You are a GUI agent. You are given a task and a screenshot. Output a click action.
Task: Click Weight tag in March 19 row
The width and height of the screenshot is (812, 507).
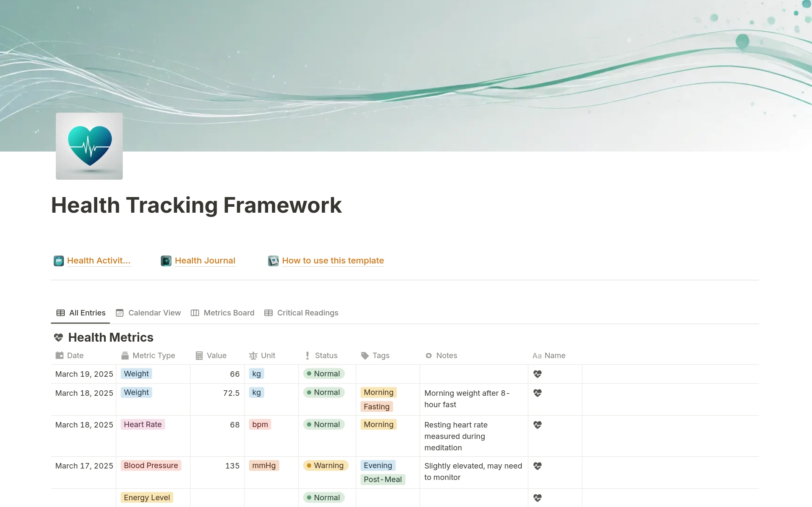(x=136, y=374)
